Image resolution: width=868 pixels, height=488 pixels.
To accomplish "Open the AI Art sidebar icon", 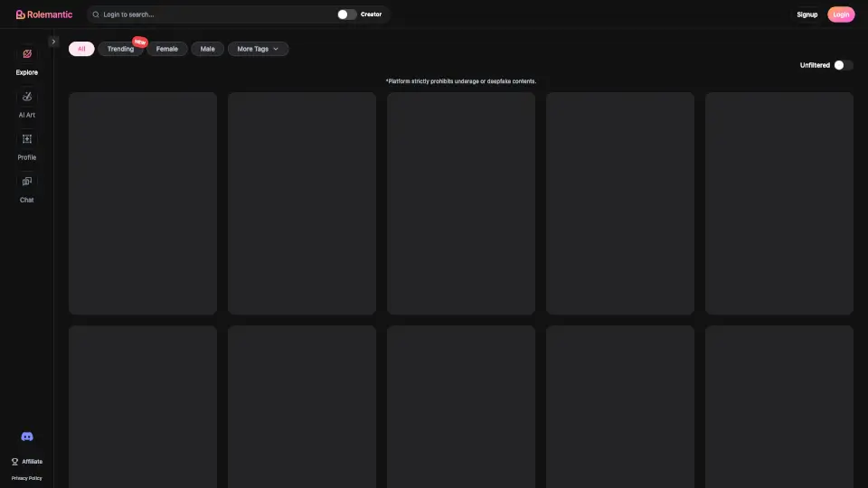I will tap(27, 97).
